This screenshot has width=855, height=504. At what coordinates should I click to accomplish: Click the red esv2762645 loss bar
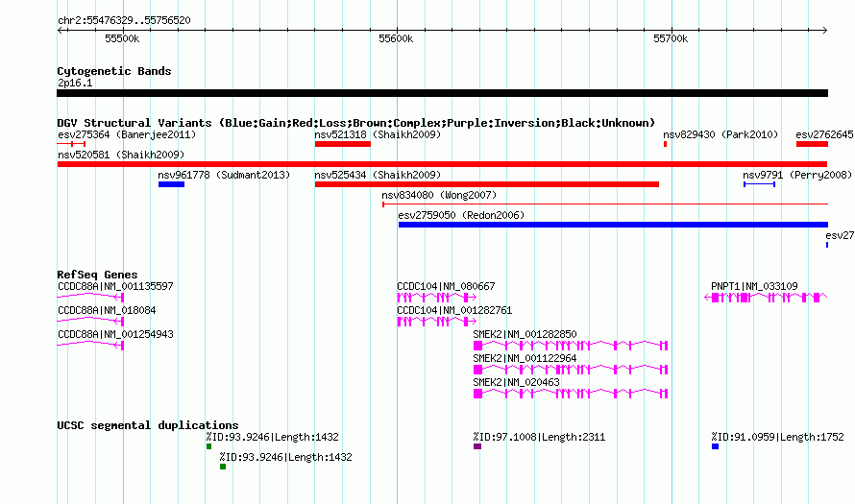812,144
